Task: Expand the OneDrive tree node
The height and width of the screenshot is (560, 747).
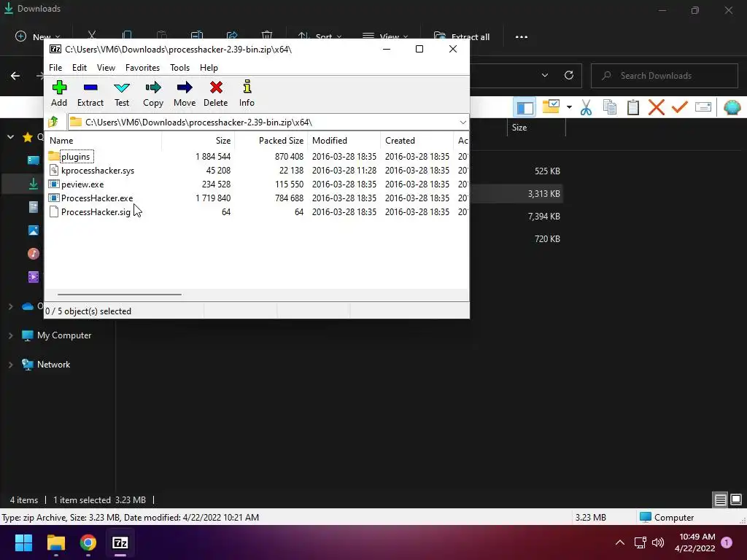Action: 10,307
